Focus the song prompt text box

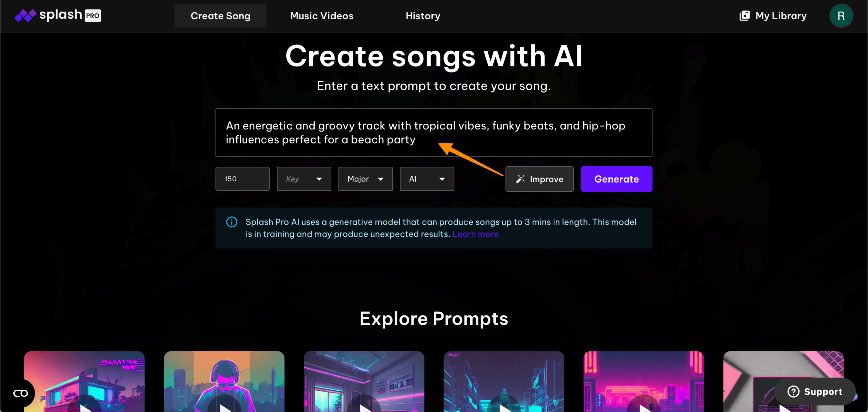point(434,132)
